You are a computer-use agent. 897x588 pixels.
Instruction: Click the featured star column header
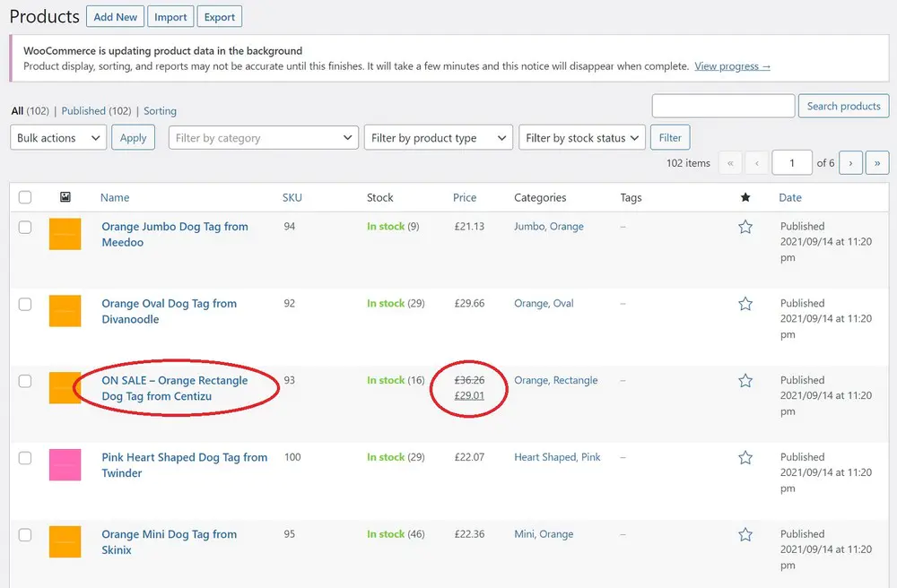pos(745,197)
